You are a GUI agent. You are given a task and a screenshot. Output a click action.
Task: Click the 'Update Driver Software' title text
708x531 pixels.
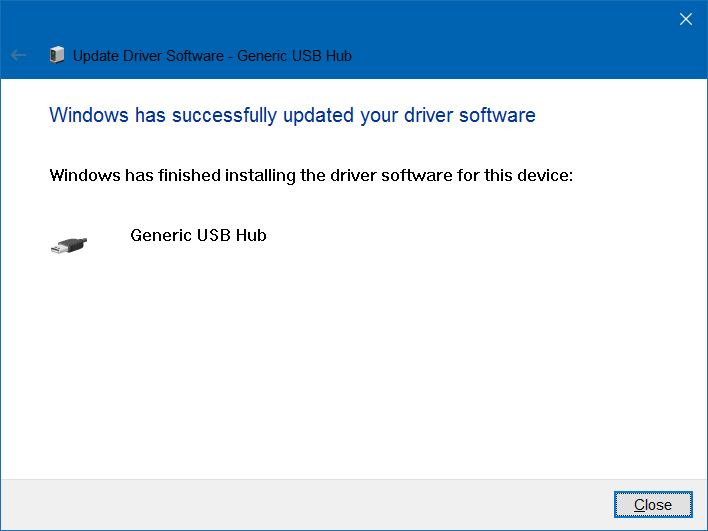click(x=146, y=56)
